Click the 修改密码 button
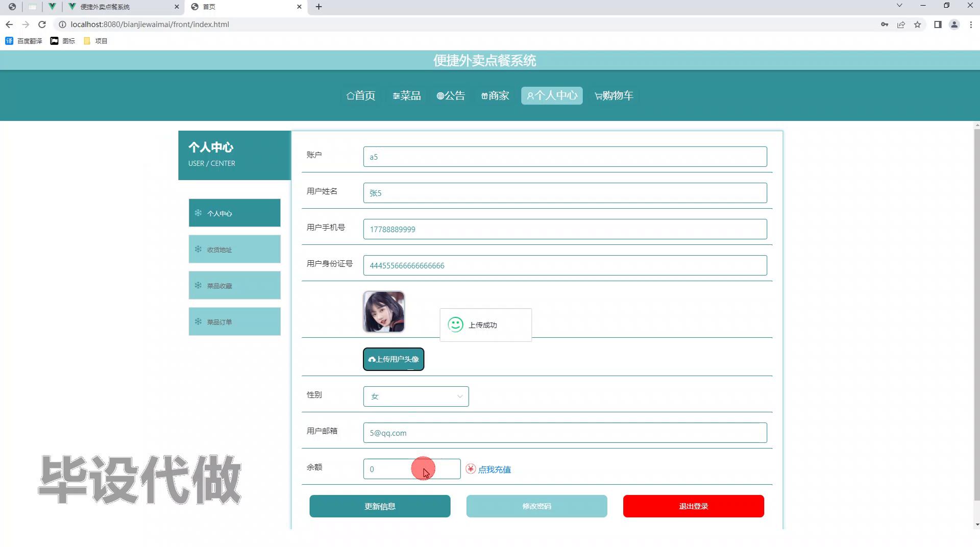 536,506
